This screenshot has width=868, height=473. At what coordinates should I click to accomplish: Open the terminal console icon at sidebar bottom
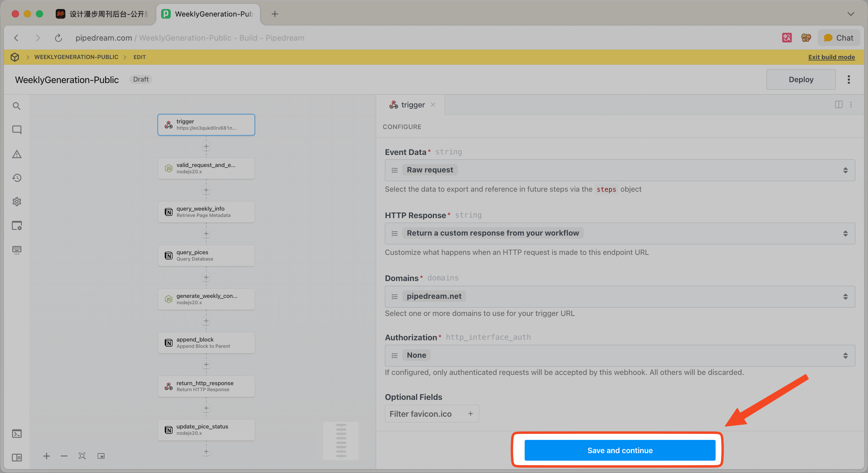tap(17, 434)
